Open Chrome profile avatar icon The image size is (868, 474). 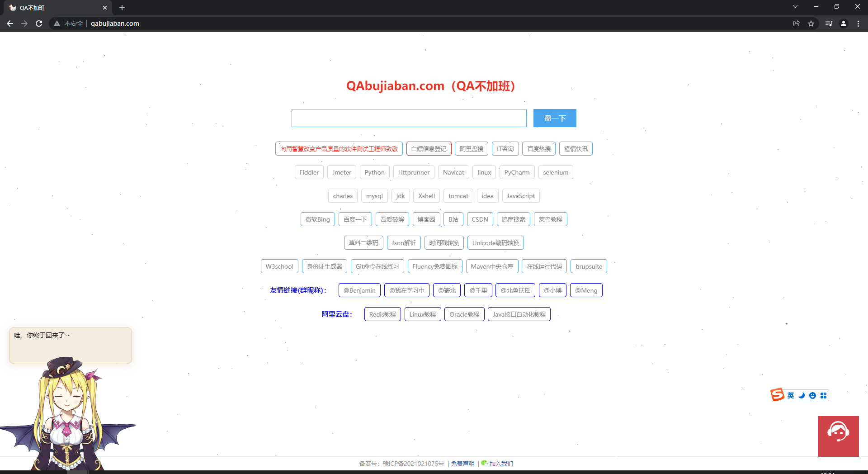tap(844, 24)
